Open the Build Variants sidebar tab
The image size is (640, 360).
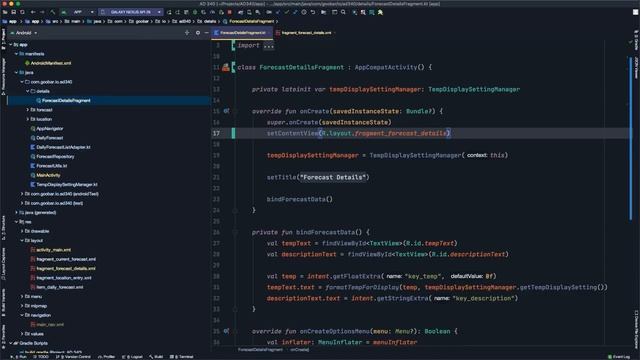3,302
